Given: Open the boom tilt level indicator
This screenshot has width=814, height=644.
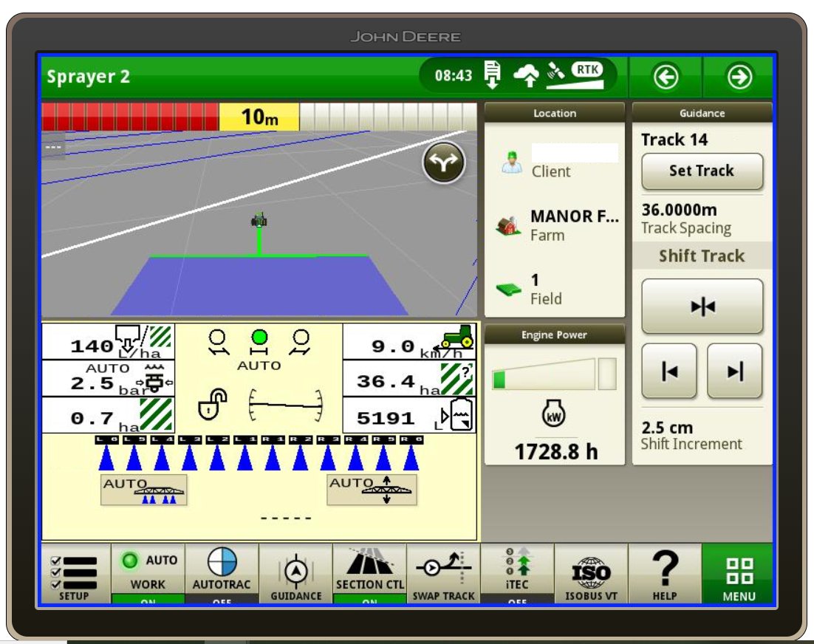Looking at the screenshot, I should 286,405.
